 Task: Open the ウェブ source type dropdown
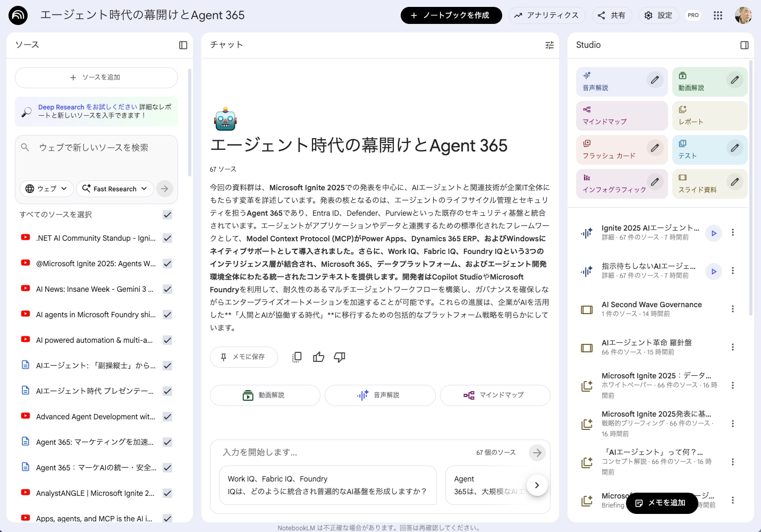(47, 189)
